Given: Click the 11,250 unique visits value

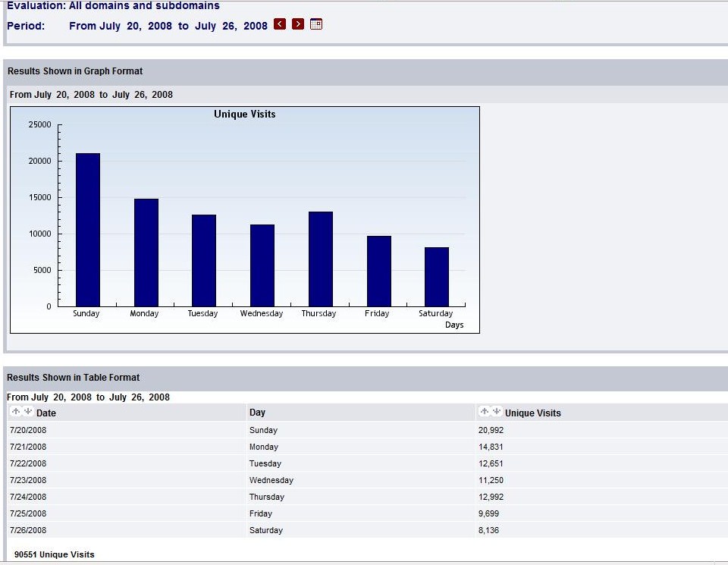Looking at the screenshot, I should (x=491, y=480).
